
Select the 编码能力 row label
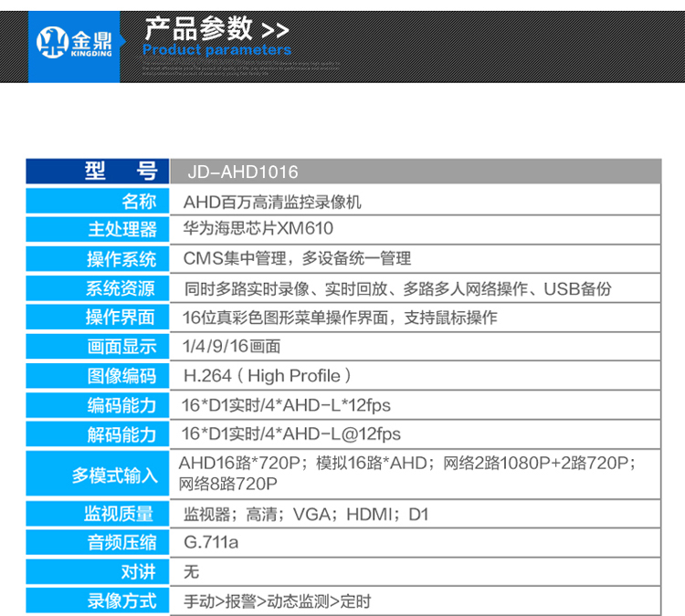pyautogui.click(x=121, y=405)
